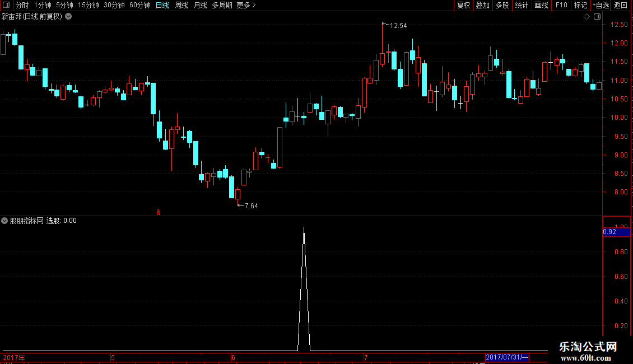This screenshot has height=364, width=633.
Task: Toggle the side panel icon at chart top right
Action: [597, 17]
